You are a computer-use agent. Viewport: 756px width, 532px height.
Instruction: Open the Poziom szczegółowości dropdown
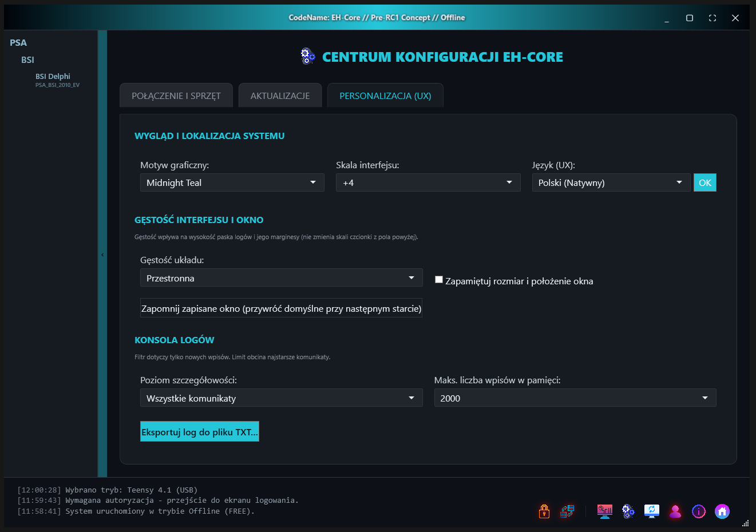pyautogui.click(x=282, y=398)
